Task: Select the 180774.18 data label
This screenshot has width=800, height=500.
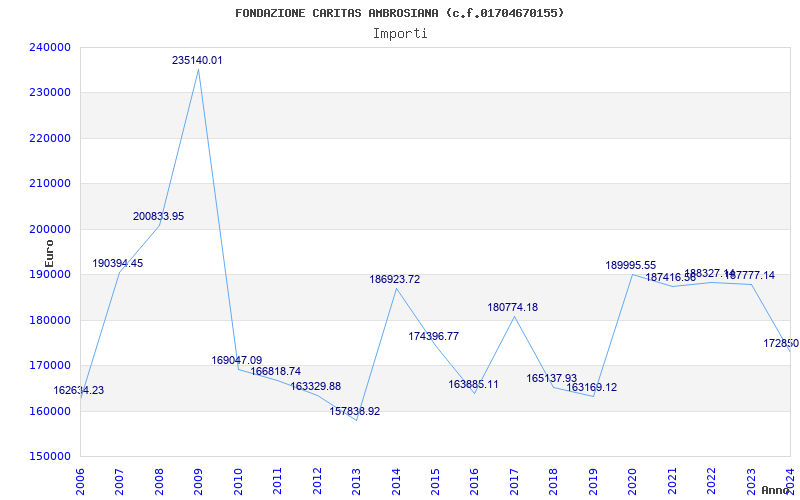Action: click(x=512, y=308)
